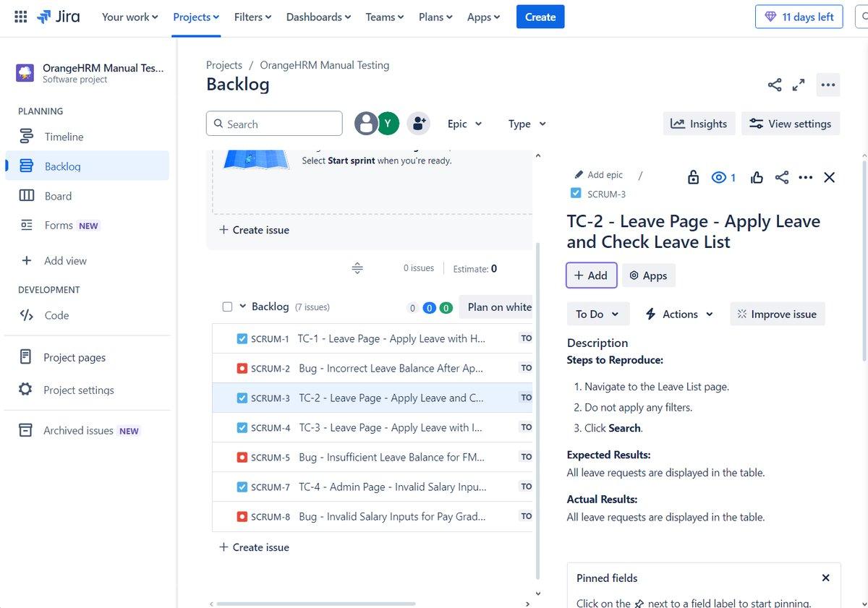Viewport: 868px width, 608px height.
Task: Click Plan on whiteboard button
Action: [495, 307]
